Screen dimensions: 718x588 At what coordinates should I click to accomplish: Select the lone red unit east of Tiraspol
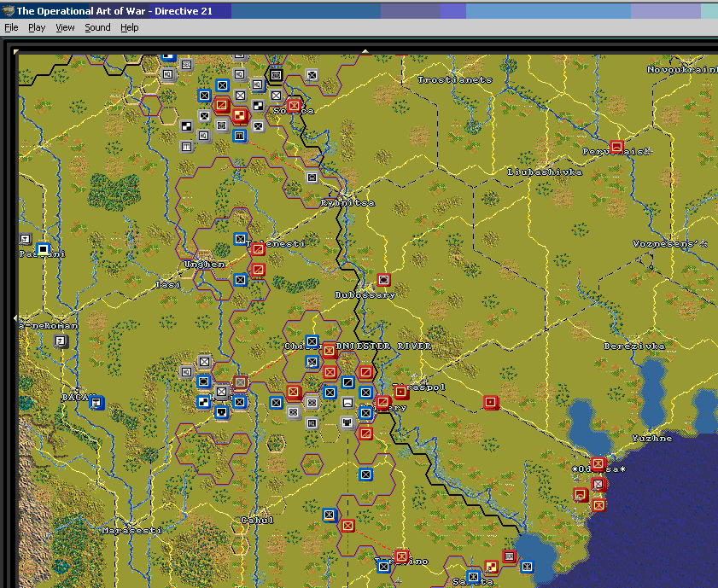click(x=491, y=403)
